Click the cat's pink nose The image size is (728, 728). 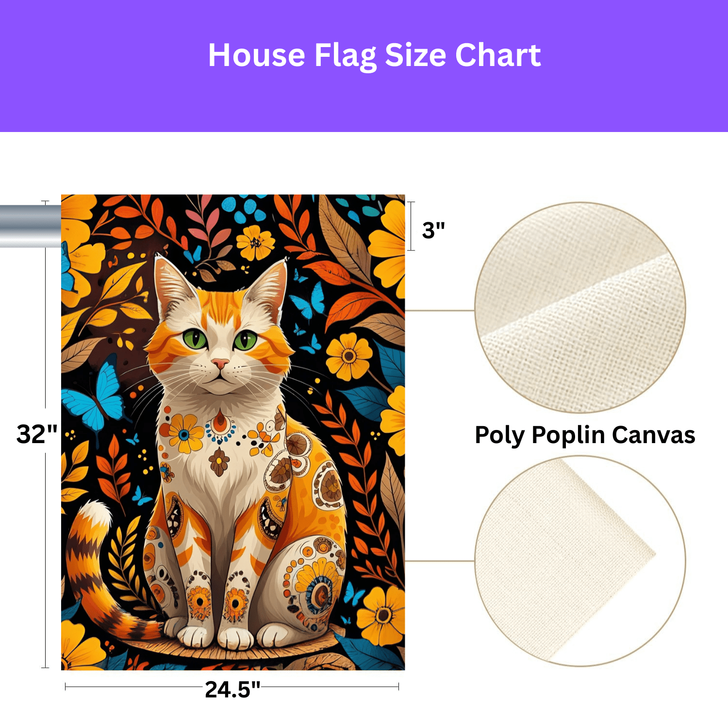click(x=220, y=363)
